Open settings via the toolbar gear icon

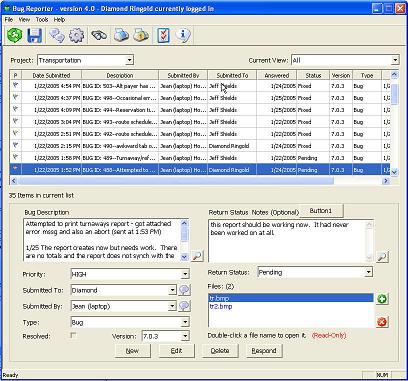point(76,35)
